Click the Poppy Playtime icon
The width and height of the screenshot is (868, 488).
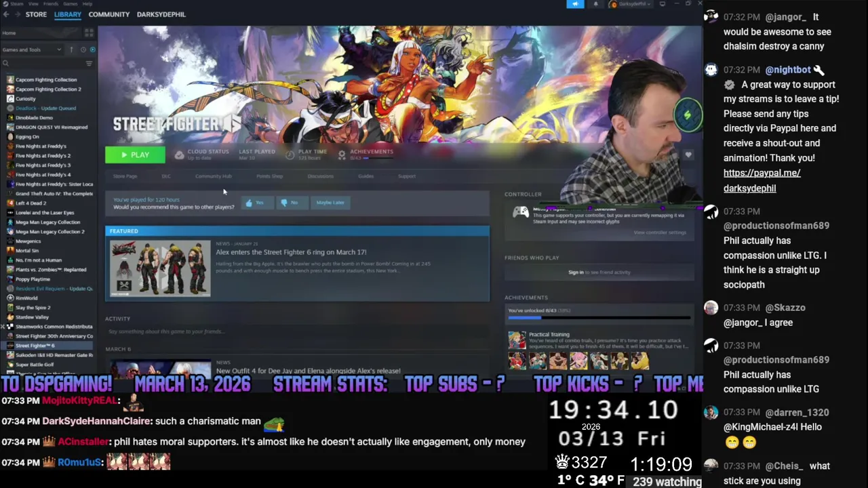10,279
